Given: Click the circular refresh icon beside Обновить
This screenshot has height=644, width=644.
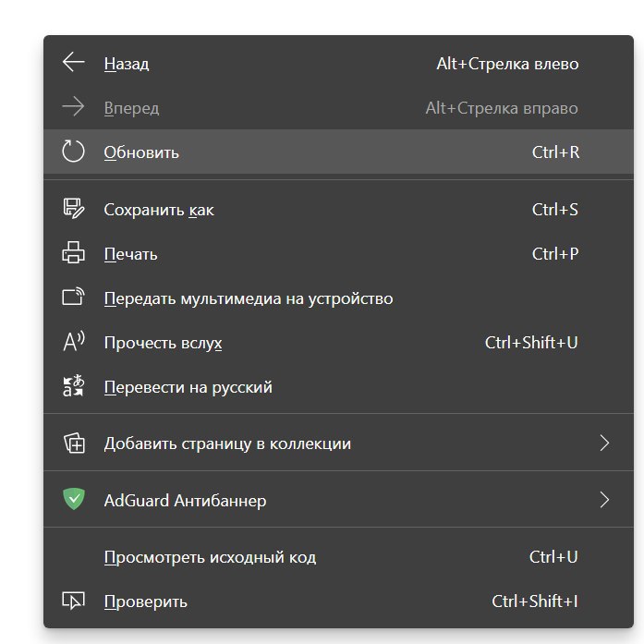Looking at the screenshot, I should click(x=74, y=152).
